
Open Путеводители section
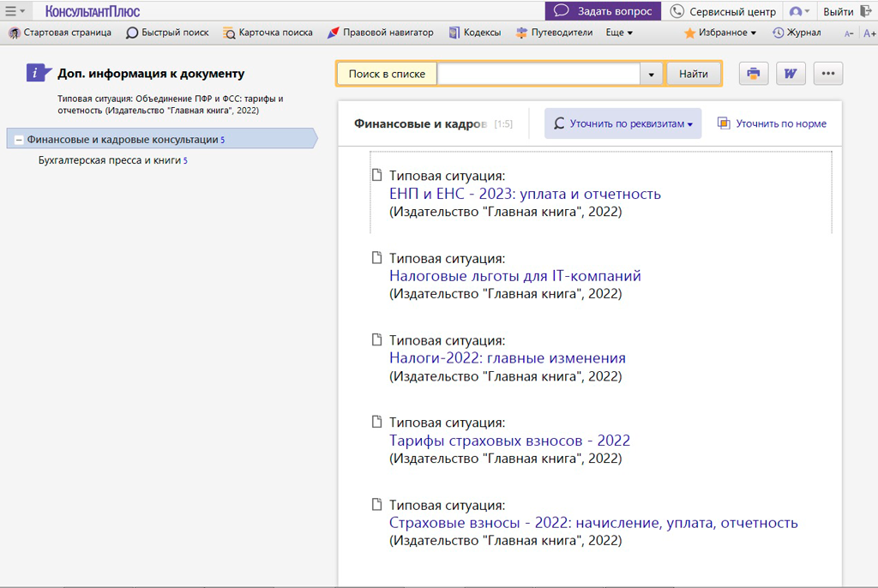tap(555, 33)
